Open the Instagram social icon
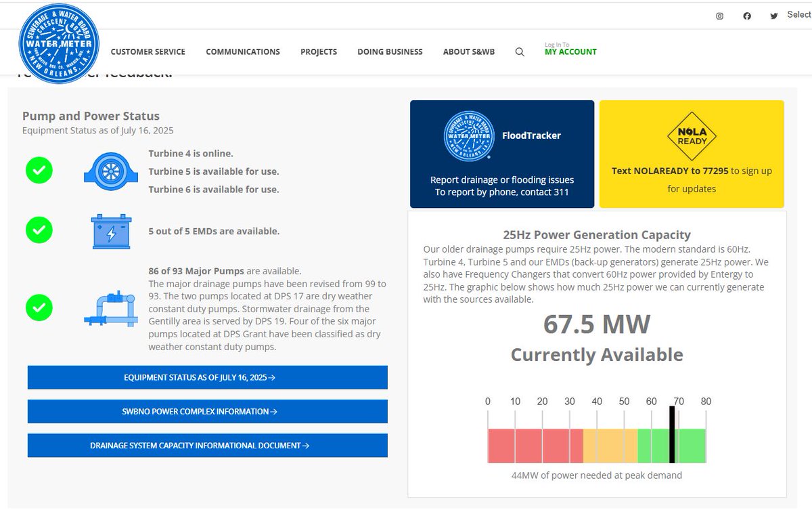This screenshot has height=512, width=812. coord(720,16)
